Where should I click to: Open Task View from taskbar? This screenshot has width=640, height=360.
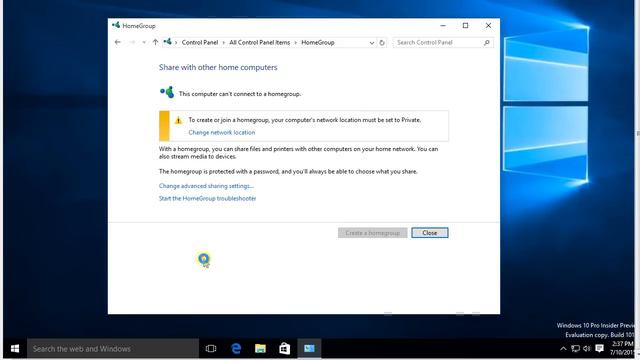point(211,349)
